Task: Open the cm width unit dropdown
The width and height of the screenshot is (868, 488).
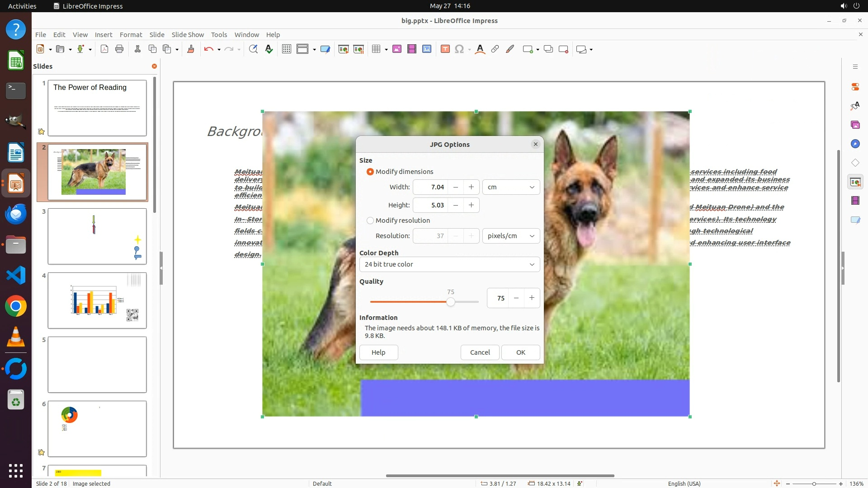Action: coord(511,187)
